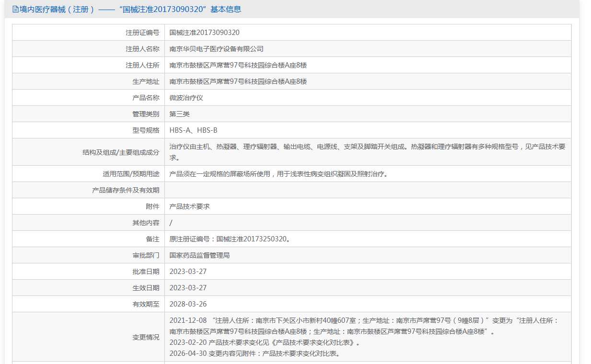This screenshot has width=591, height=364.
Task: Click model spec value HBS-A、HBS-B
Action: click(194, 130)
